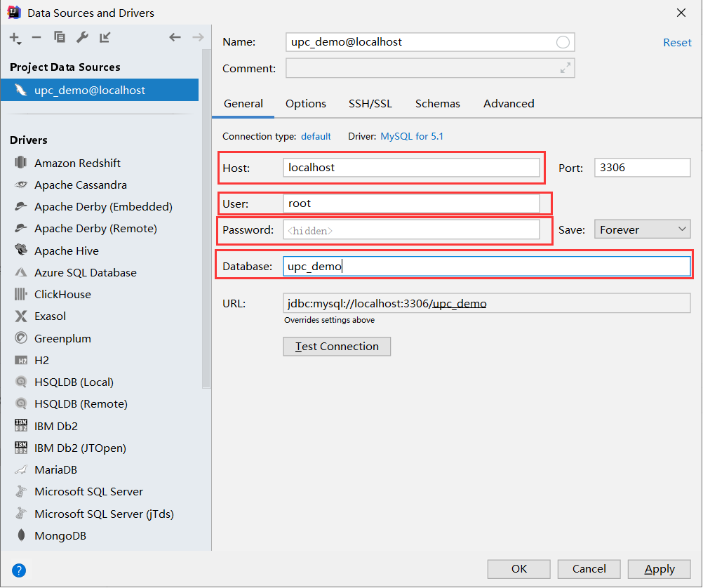This screenshot has width=703, height=588.
Task: Focus the Host input field
Action: click(x=411, y=168)
